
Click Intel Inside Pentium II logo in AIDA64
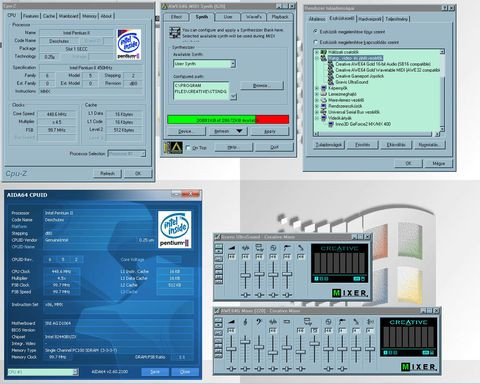point(175,229)
